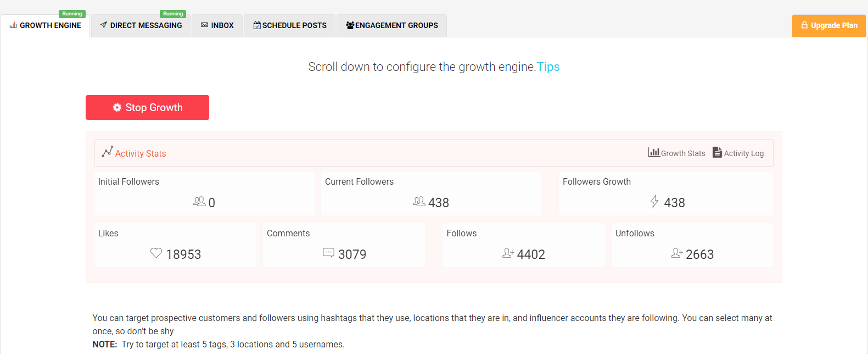Click the Growth Stats bar chart icon
The width and height of the screenshot is (868, 354).
click(x=653, y=152)
